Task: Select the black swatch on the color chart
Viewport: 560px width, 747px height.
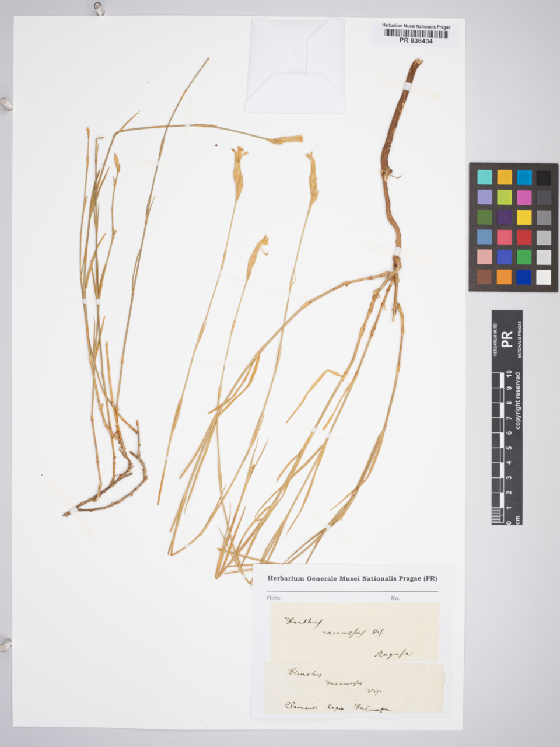Action: 544,177
